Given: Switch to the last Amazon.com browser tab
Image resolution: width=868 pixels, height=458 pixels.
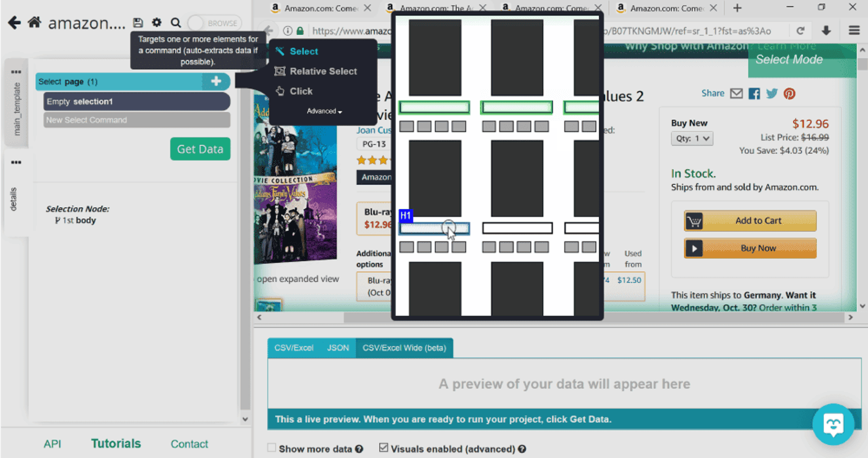Looking at the screenshot, I should coord(666,8).
